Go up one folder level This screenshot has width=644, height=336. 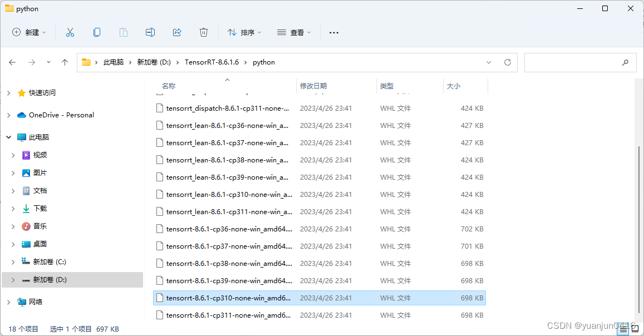click(x=65, y=62)
